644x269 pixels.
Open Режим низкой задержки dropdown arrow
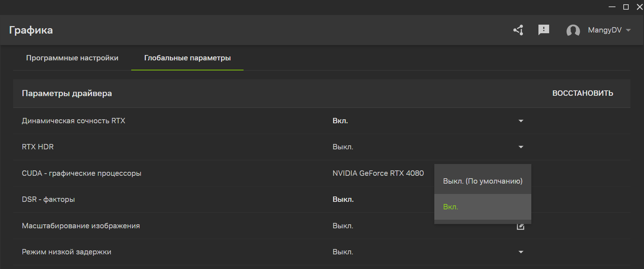coord(521,252)
